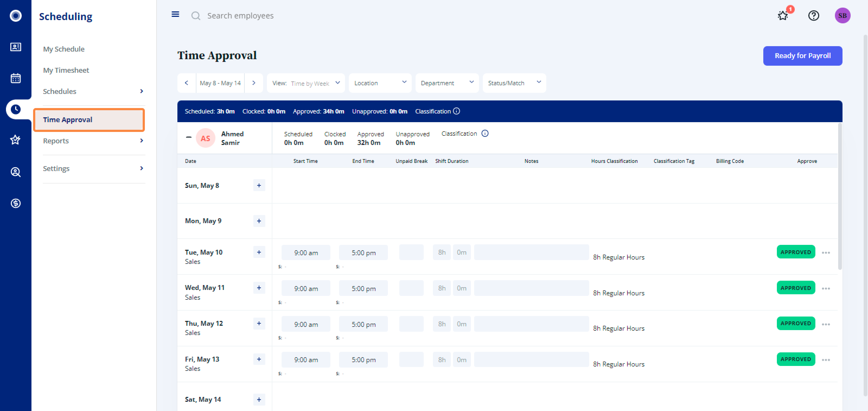
Task: Open the employee ID card sidebar icon
Action: (15, 47)
